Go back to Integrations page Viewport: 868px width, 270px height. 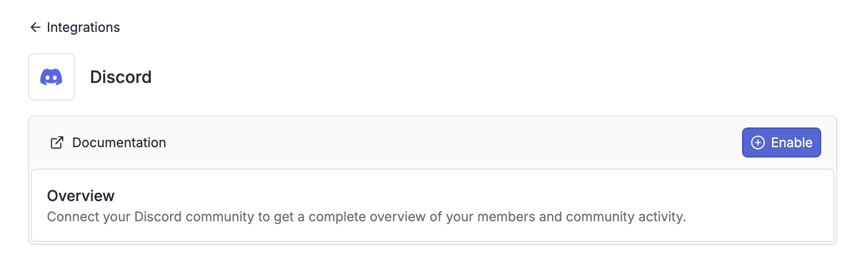tap(75, 27)
